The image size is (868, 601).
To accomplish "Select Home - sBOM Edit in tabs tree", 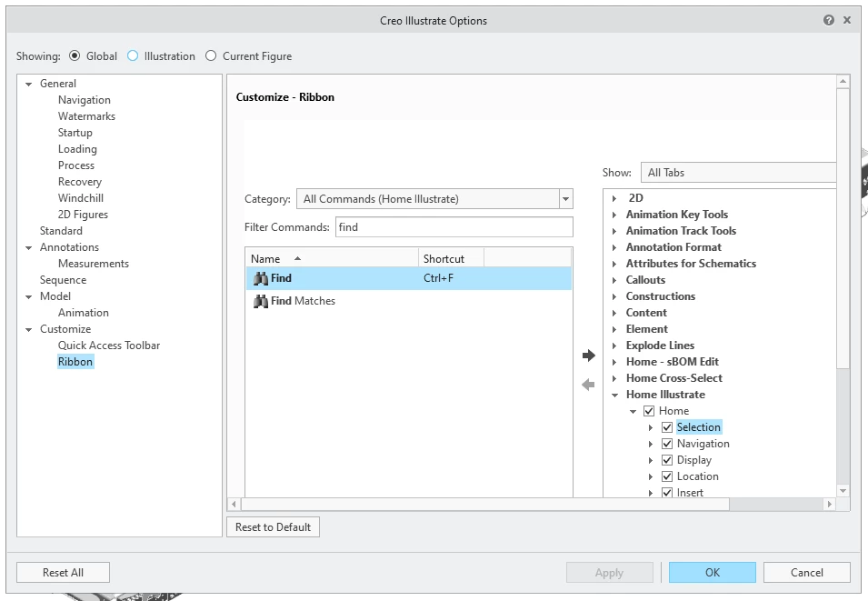I will coord(672,362).
